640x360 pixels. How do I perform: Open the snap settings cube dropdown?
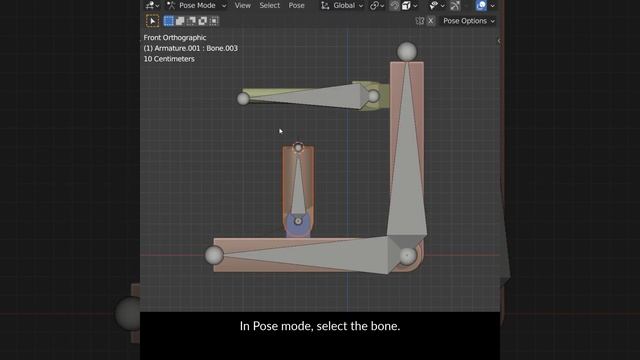coord(410,5)
